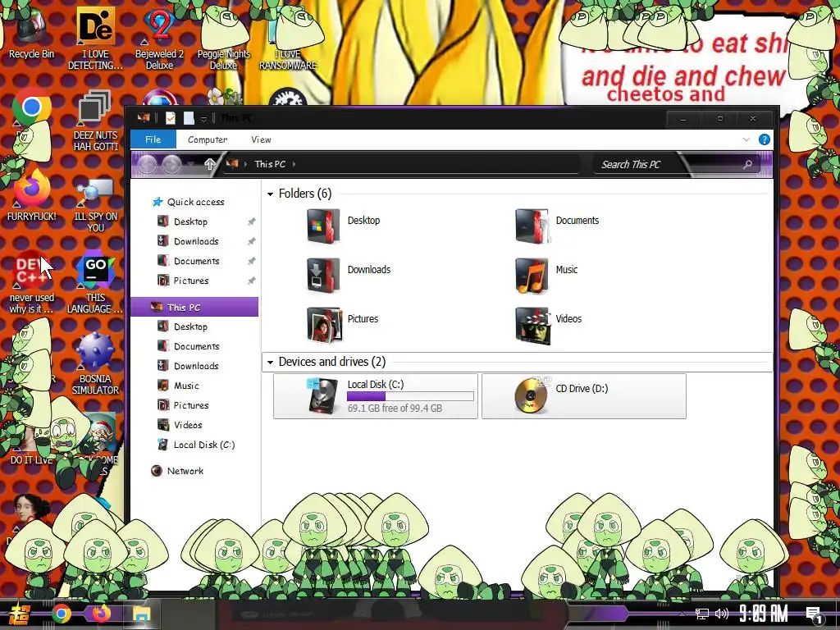Click the Explorer Back navigation button
This screenshot has width=840, height=630.
(x=147, y=164)
